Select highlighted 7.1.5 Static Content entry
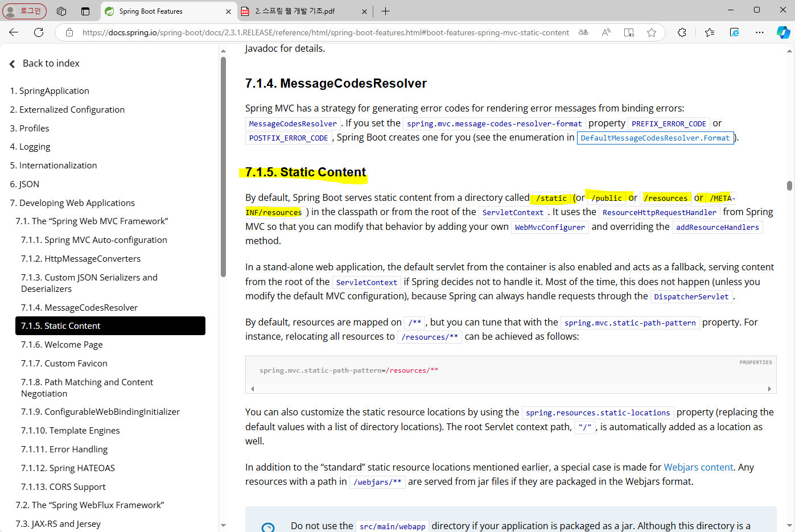The image size is (795, 532). click(x=110, y=325)
